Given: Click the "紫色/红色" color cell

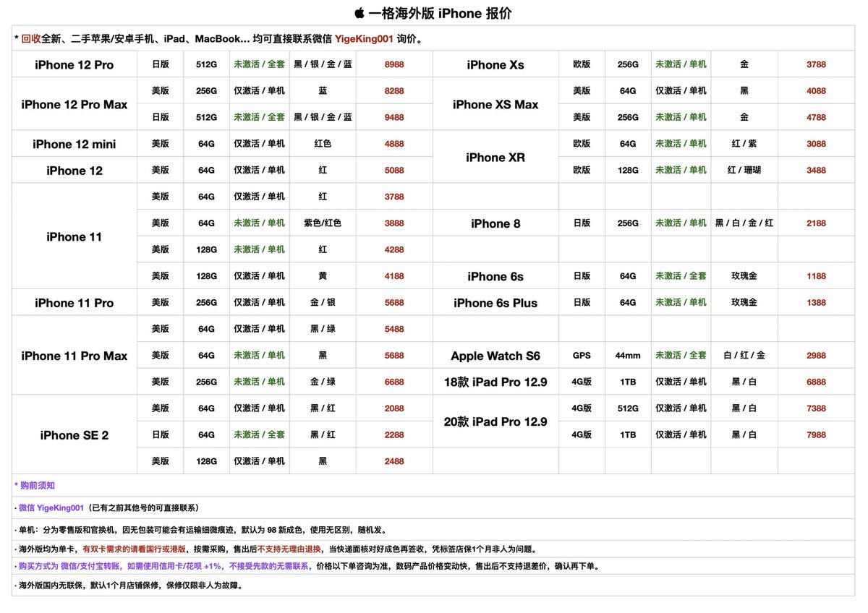Looking at the screenshot, I should point(323,223).
